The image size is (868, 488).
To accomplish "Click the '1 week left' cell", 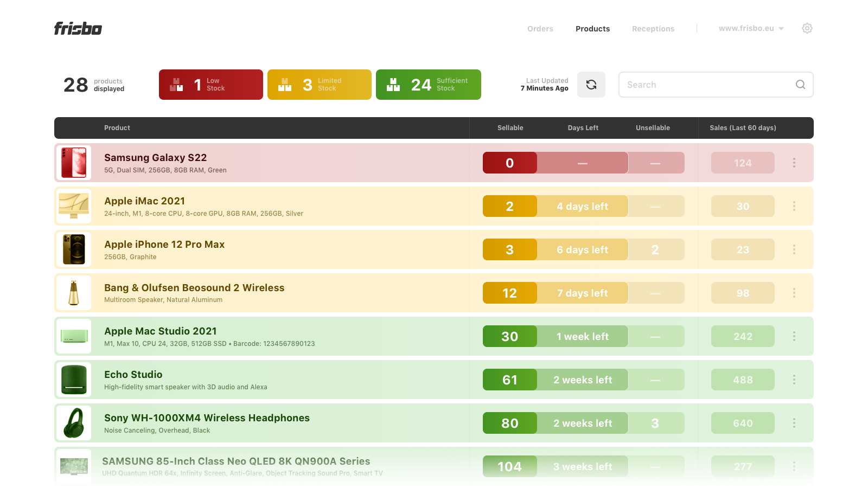I will tap(583, 336).
